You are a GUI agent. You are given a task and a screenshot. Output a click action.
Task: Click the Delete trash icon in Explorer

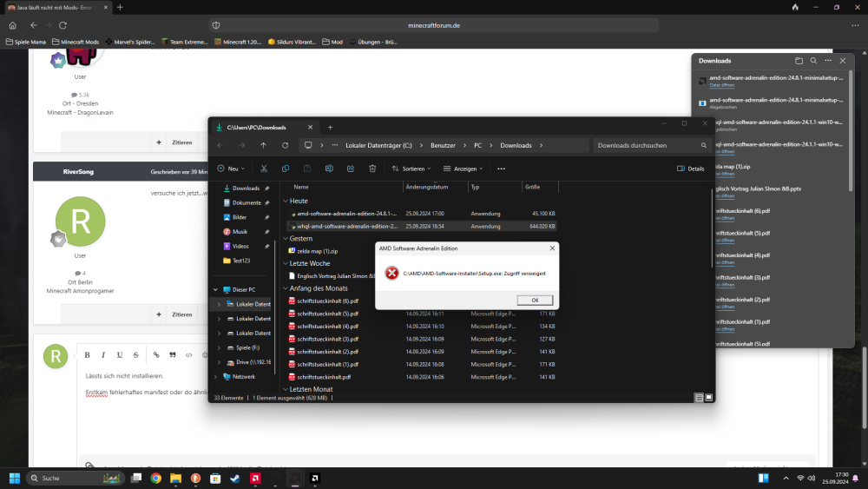(x=372, y=169)
